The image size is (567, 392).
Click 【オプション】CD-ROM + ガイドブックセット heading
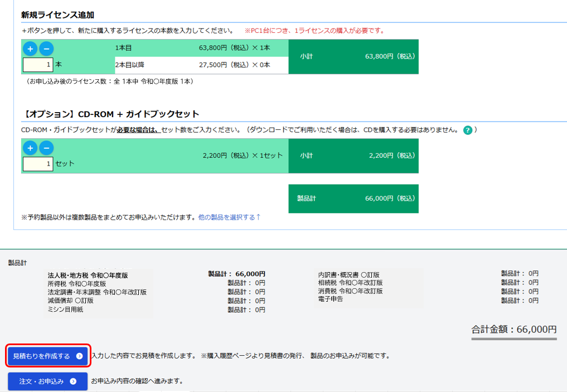[110, 114]
